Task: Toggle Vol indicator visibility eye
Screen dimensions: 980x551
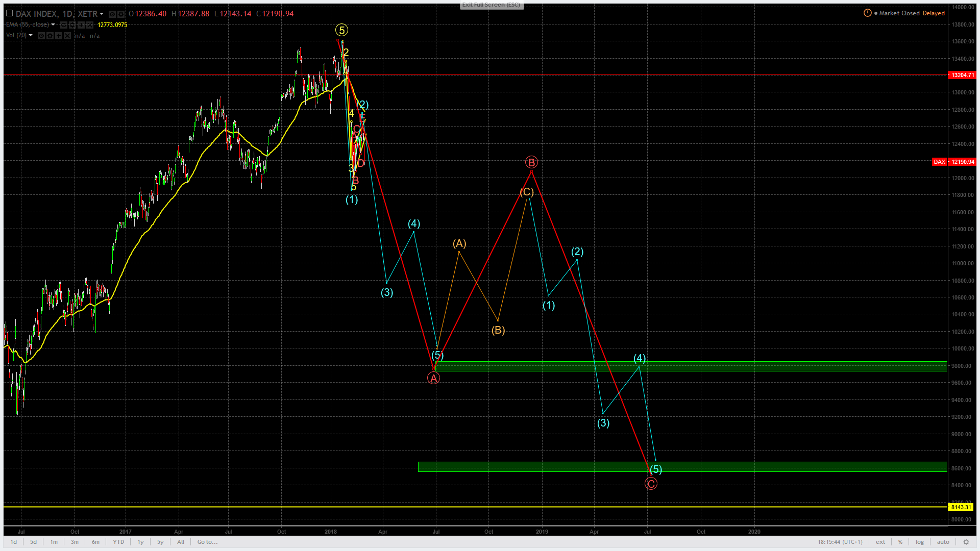Action: click(x=41, y=36)
